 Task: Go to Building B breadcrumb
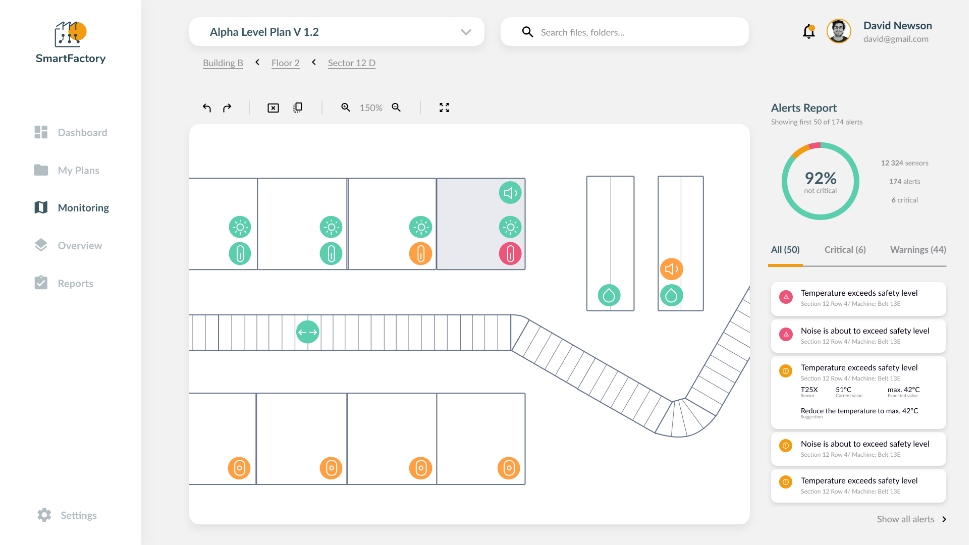pos(223,63)
